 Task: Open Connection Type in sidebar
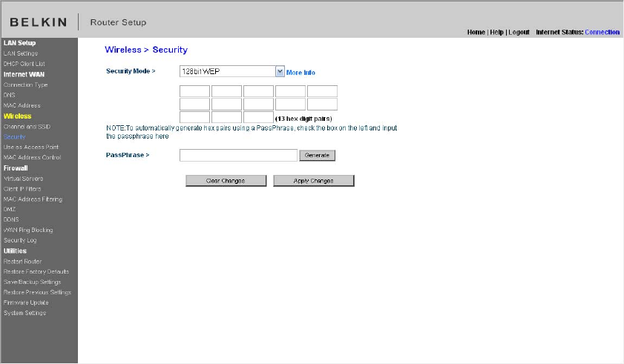(25, 85)
